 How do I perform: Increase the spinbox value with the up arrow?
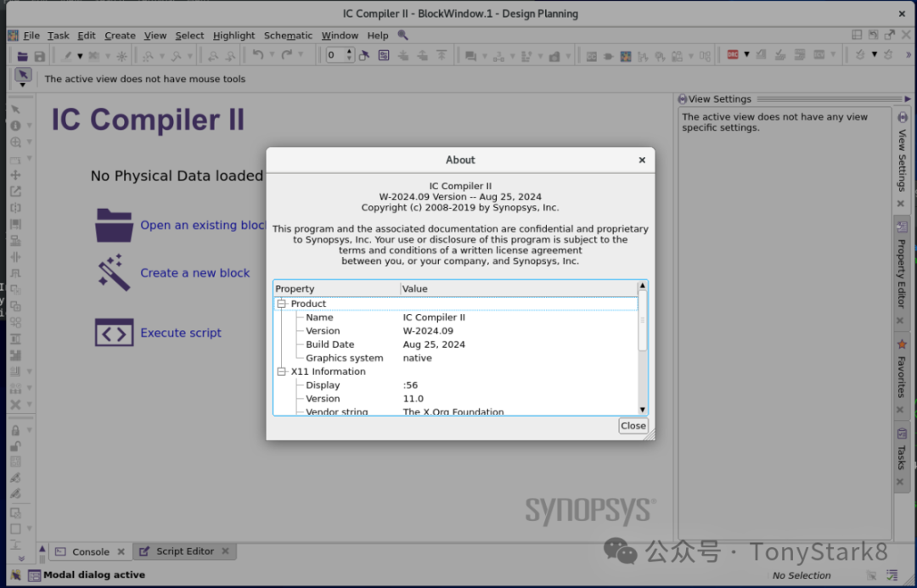click(350, 52)
